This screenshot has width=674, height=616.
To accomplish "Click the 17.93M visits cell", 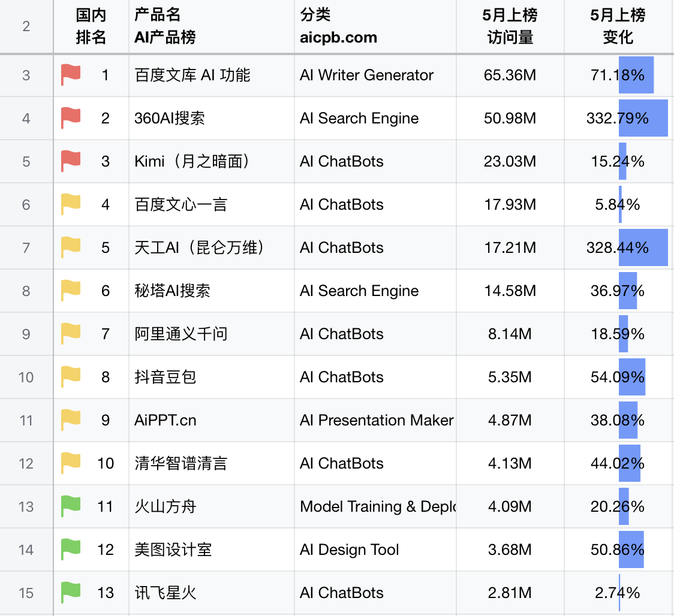I will pyautogui.click(x=510, y=204).
